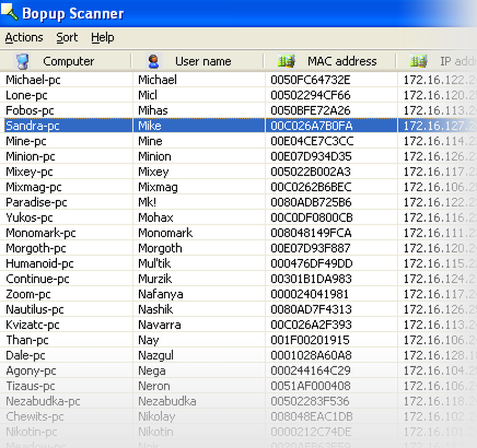Click user name Nafanya
Image resolution: width=477 pixels, height=448 pixels.
pyautogui.click(x=161, y=295)
